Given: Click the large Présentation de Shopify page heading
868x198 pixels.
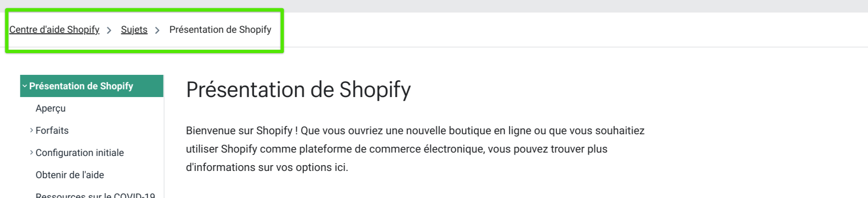Looking at the screenshot, I should click(x=298, y=90).
